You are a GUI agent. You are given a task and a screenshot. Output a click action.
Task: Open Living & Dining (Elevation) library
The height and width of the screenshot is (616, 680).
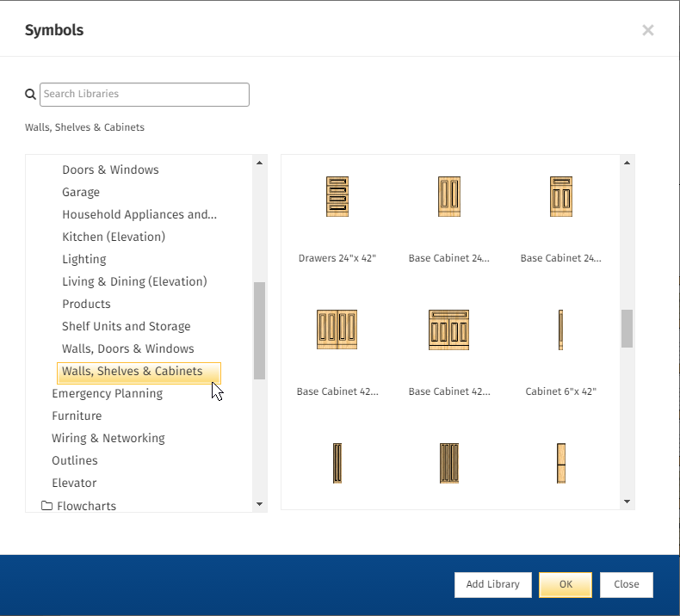[134, 282]
